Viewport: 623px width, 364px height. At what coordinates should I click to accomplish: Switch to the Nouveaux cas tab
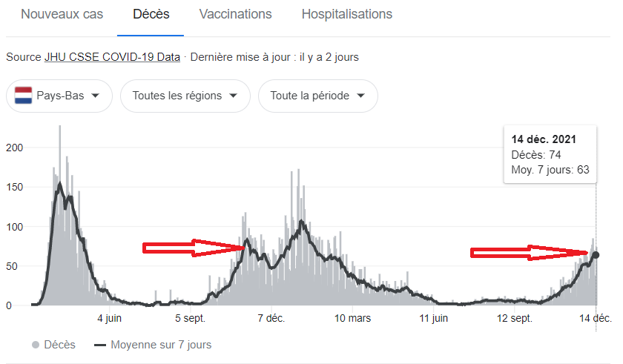pos(62,14)
